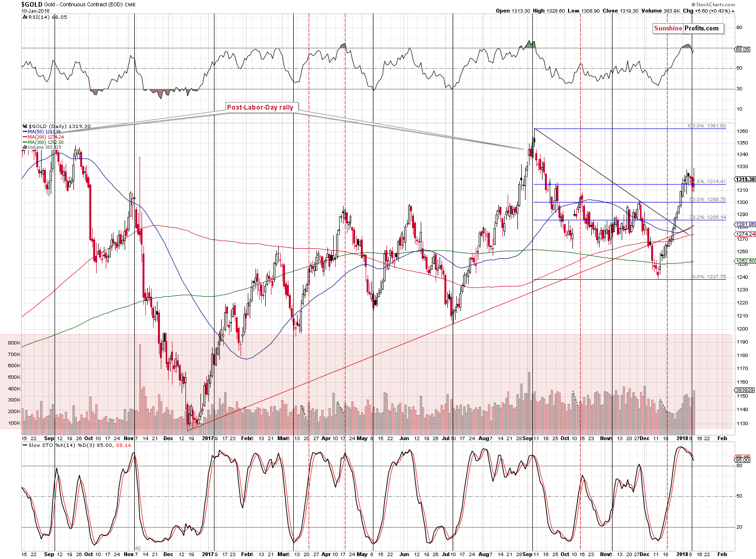Screen dimensions: 756x559
Task: Click the 38.2%: 1285.14 Fibonacci level label
Action: 708,217
